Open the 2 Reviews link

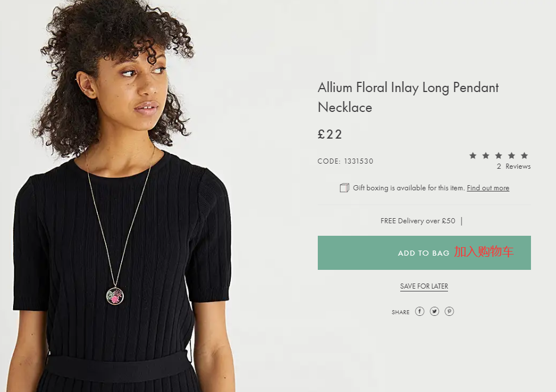pos(513,166)
